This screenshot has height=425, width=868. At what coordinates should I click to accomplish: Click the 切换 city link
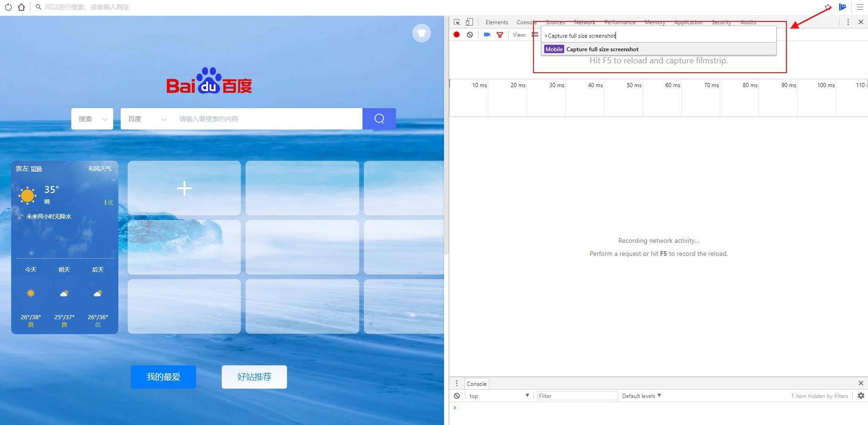point(36,168)
